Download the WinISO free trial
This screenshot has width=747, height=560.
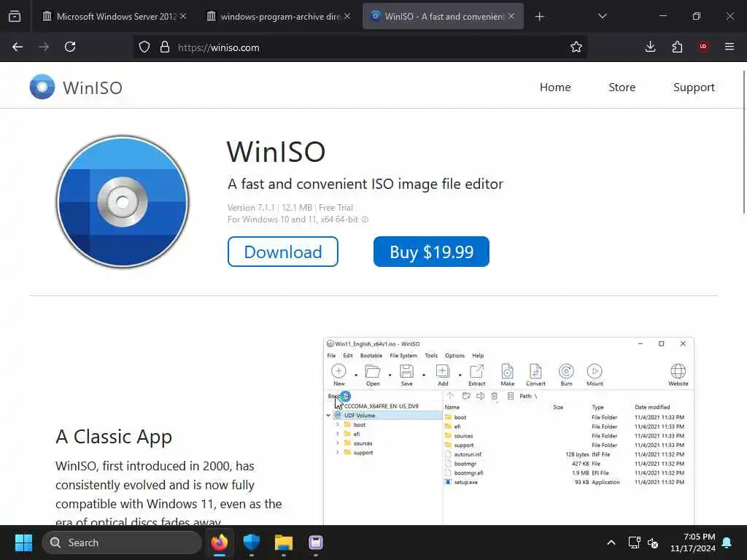(x=283, y=252)
